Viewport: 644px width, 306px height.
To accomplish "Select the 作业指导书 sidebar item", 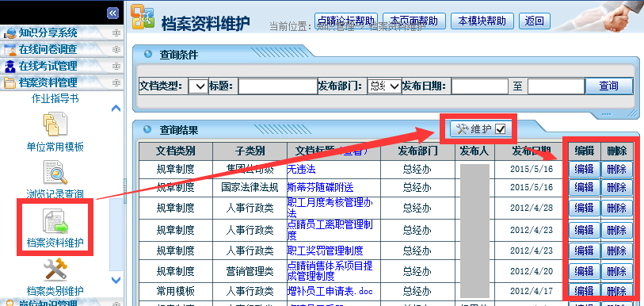I will (55, 99).
